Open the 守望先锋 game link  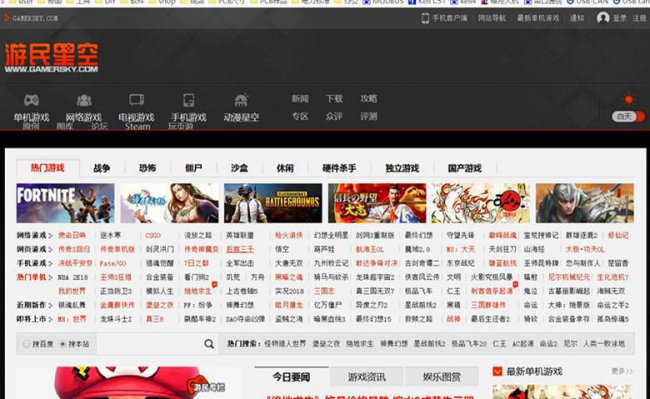(x=460, y=235)
